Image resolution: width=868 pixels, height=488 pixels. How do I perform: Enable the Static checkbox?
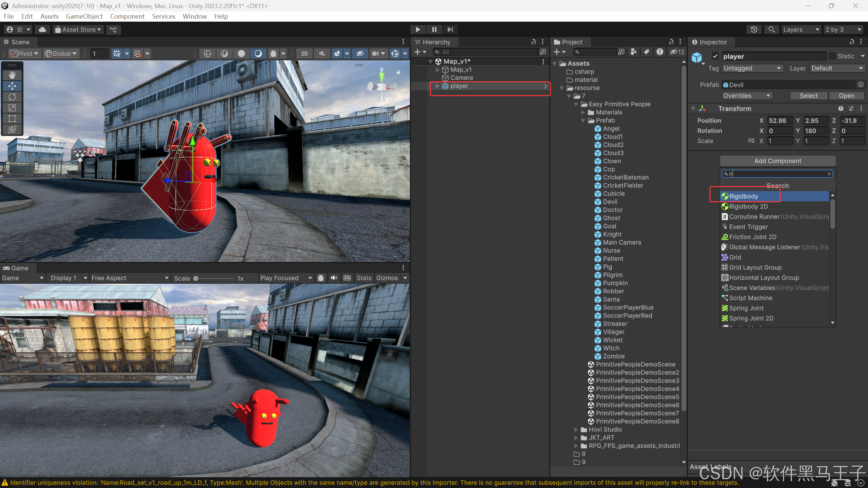click(x=832, y=56)
